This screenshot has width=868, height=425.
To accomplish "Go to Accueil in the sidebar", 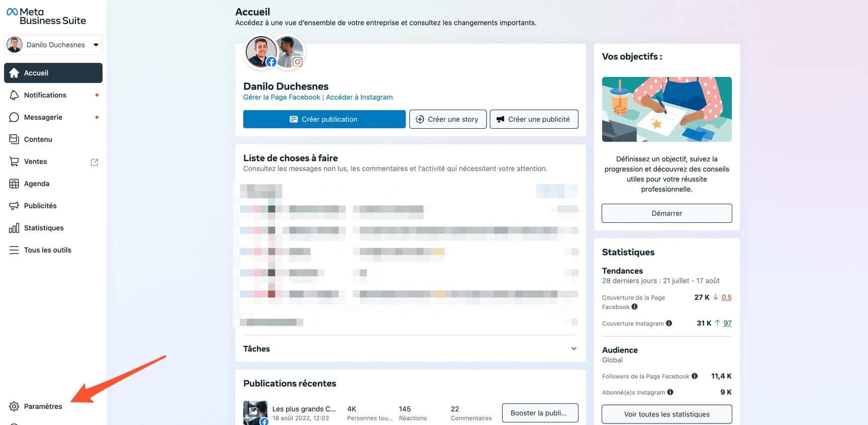I will 53,73.
